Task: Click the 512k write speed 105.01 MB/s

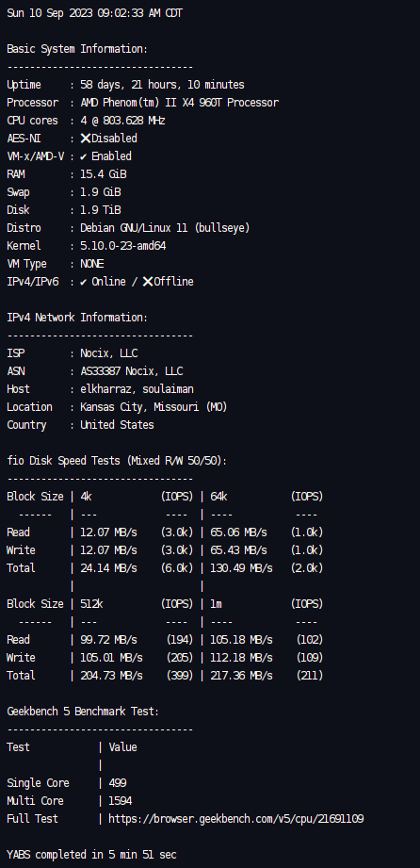Action: [x=112, y=658]
